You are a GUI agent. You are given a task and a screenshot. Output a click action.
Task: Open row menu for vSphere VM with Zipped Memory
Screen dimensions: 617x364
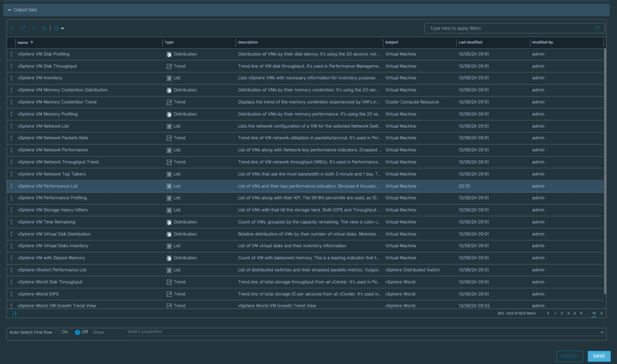[x=11, y=258]
